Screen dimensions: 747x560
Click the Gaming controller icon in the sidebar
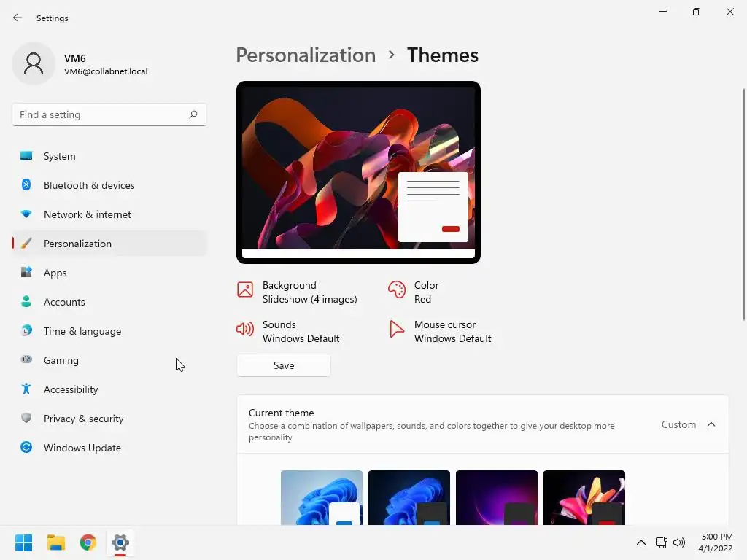pyautogui.click(x=26, y=359)
